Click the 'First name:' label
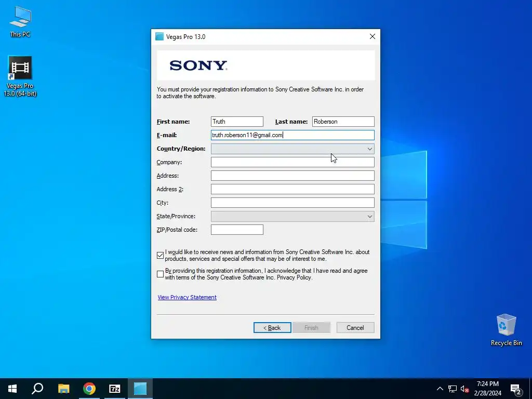The height and width of the screenshot is (399, 532). [173, 122]
